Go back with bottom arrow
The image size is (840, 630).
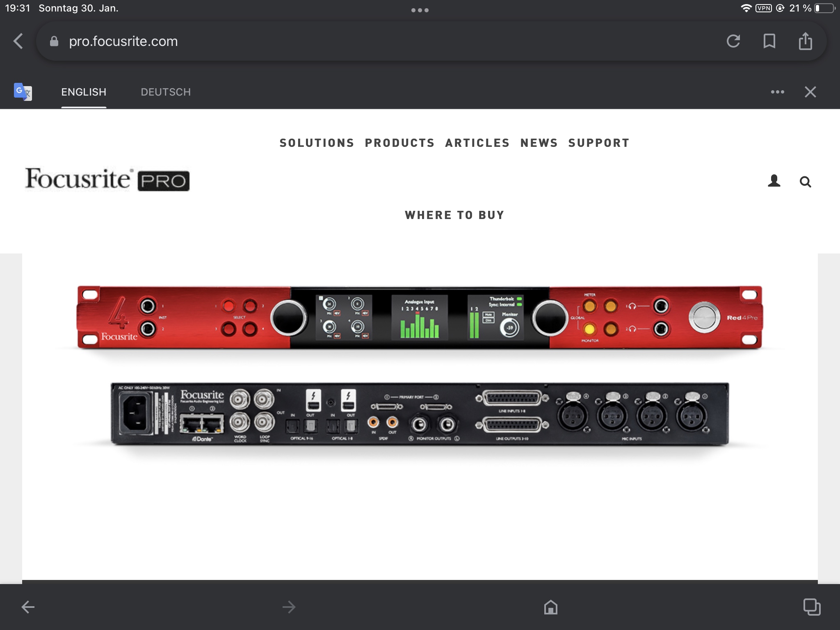point(28,607)
